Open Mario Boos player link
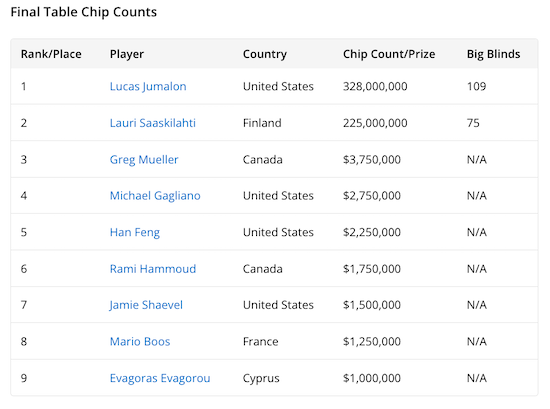The height and width of the screenshot is (409, 550). point(140,342)
